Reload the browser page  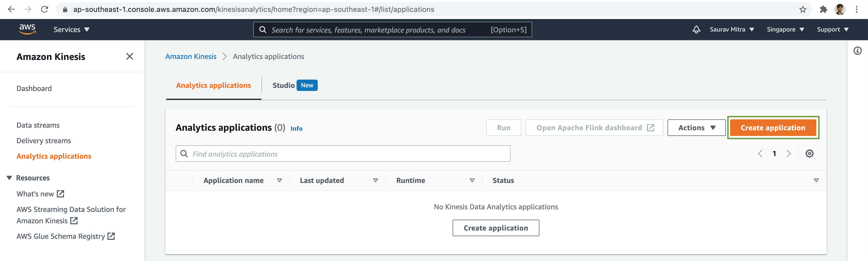[44, 10]
